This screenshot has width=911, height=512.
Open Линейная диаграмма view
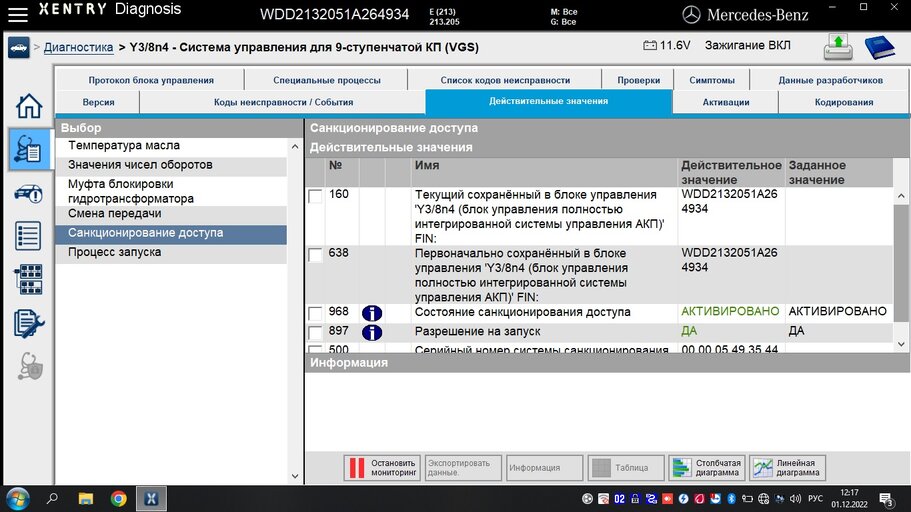click(787, 468)
